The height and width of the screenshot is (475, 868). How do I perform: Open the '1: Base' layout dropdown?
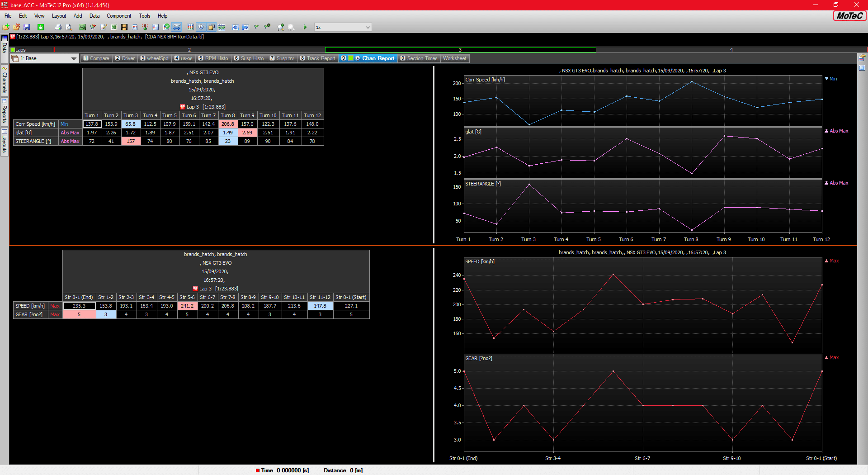point(74,58)
